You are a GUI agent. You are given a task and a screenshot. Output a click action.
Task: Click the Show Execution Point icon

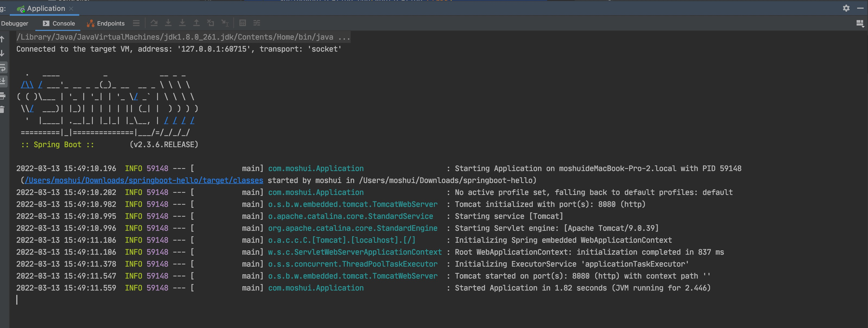coord(136,23)
